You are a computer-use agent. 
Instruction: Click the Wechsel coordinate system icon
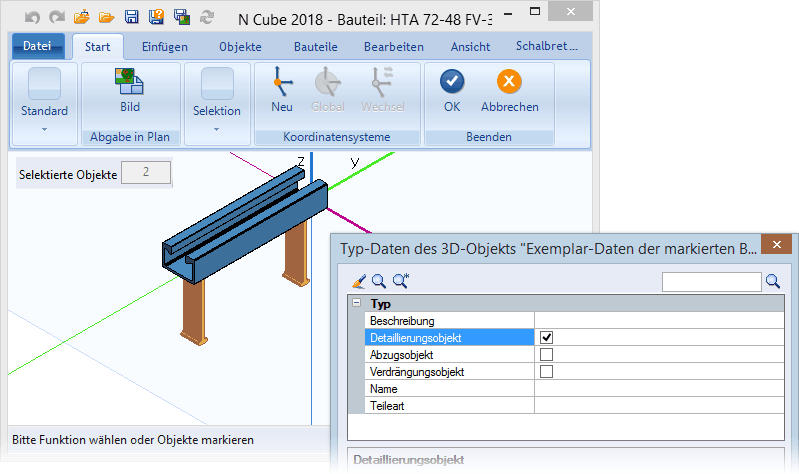click(382, 82)
